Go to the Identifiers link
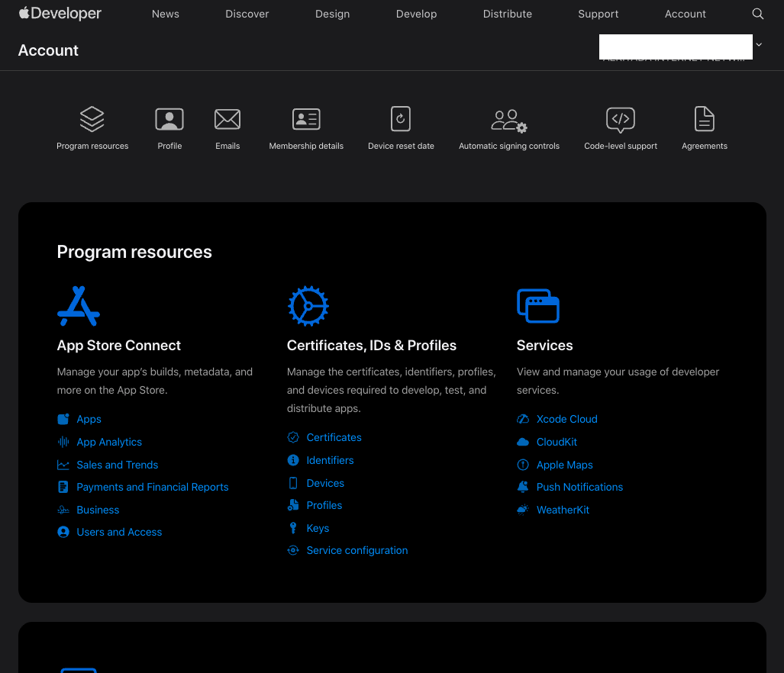The image size is (784, 673). pos(330,460)
